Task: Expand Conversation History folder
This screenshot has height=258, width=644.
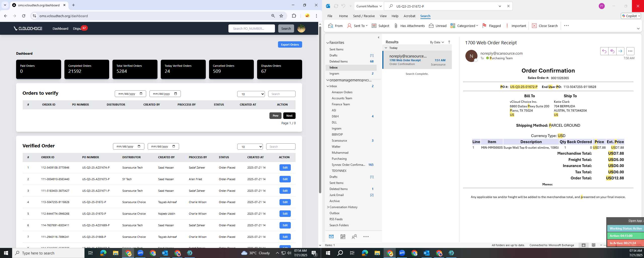Action: (x=328, y=207)
